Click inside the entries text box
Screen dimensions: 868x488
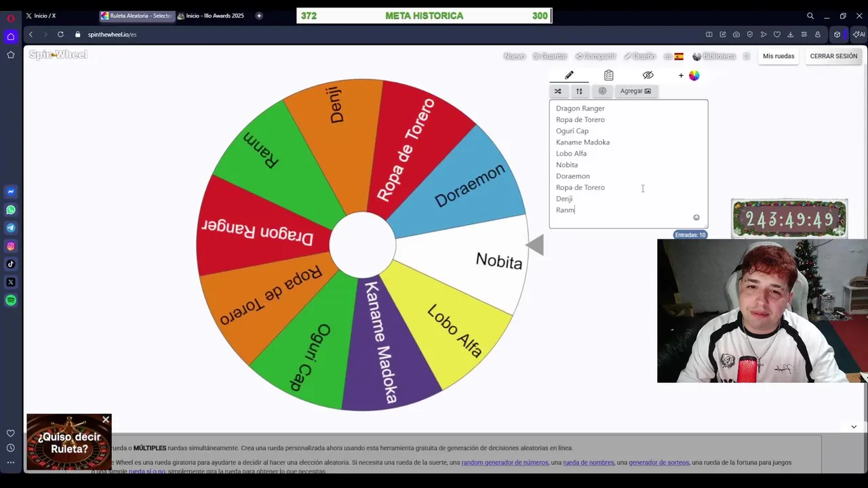point(629,164)
